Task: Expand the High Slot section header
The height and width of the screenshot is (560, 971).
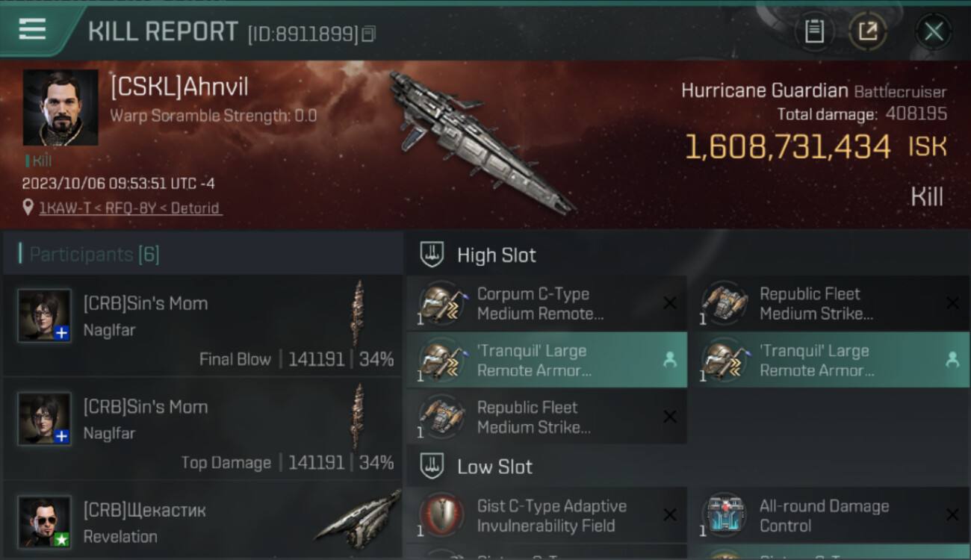Action: (x=688, y=255)
